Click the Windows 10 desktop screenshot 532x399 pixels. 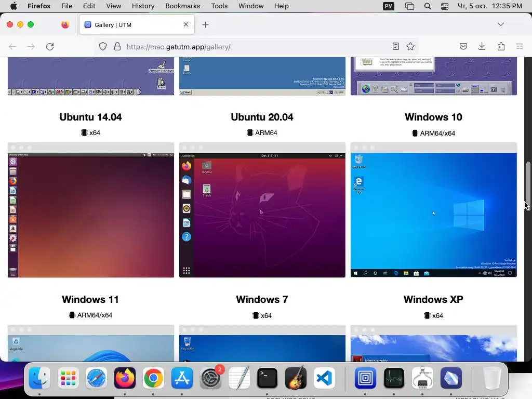(434, 210)
